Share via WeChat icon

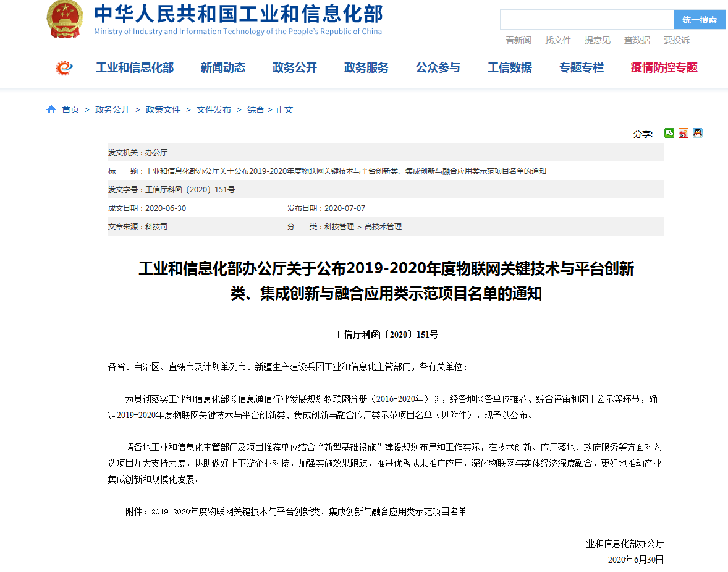[669, 133]
